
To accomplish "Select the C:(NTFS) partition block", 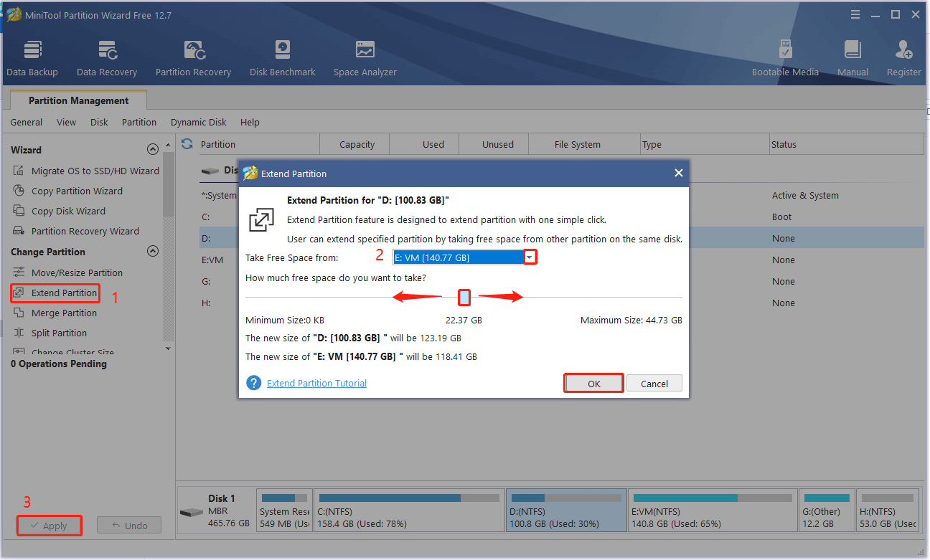I will point(409,511).
